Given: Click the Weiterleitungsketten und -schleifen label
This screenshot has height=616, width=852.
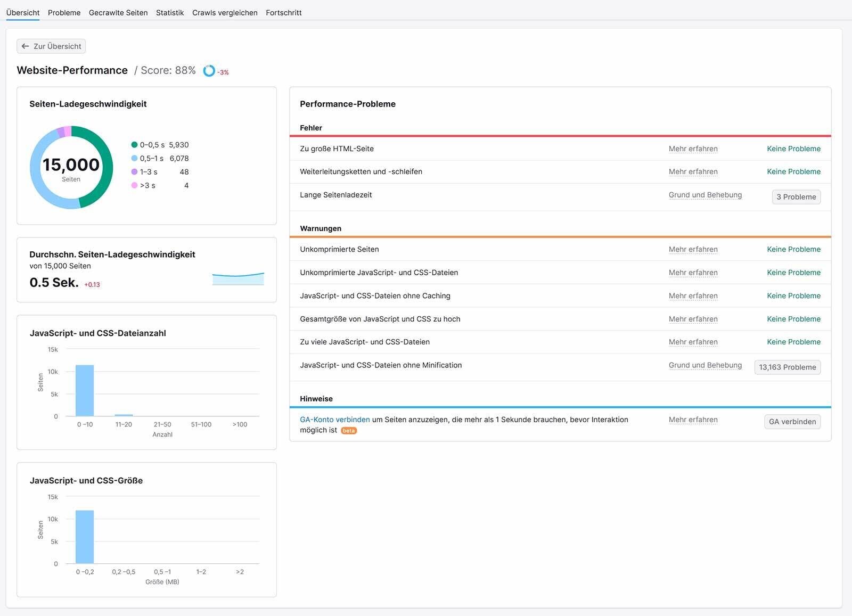Looking at the screenshot, I should pyautogui.click(x=361, y=171).
